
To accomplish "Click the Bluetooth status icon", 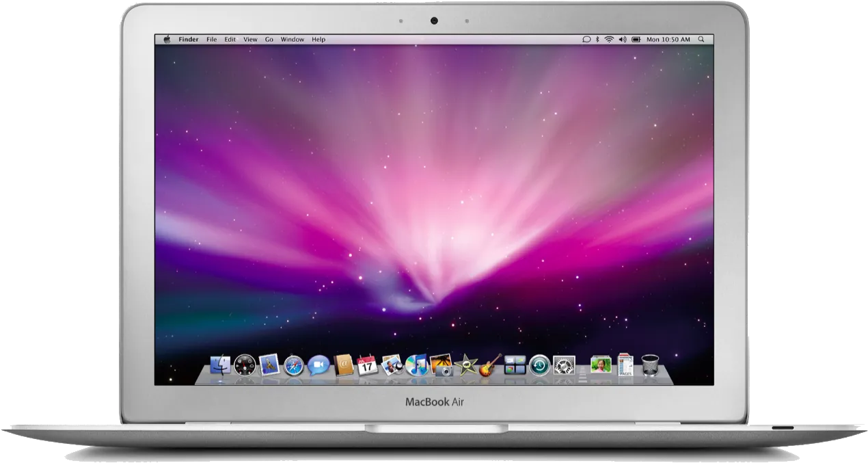I will [x=597, y=40].
